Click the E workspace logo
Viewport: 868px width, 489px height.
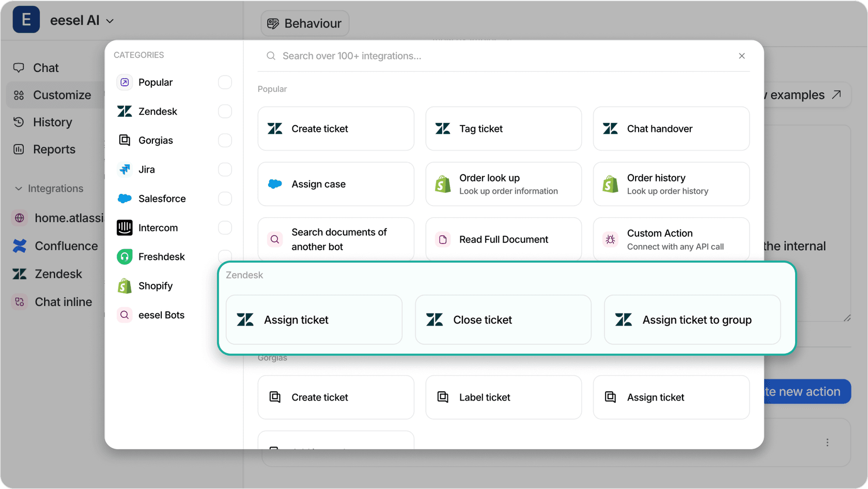pos(26,20)
